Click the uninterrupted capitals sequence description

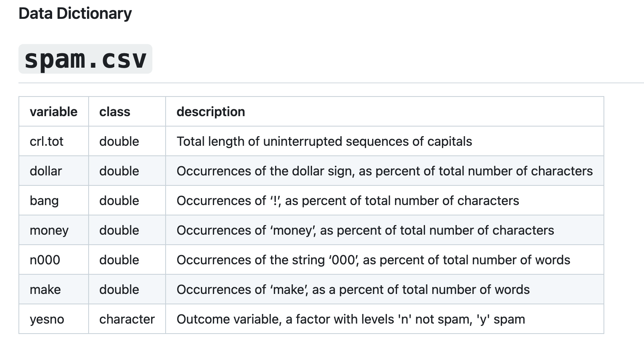point(324,141)
